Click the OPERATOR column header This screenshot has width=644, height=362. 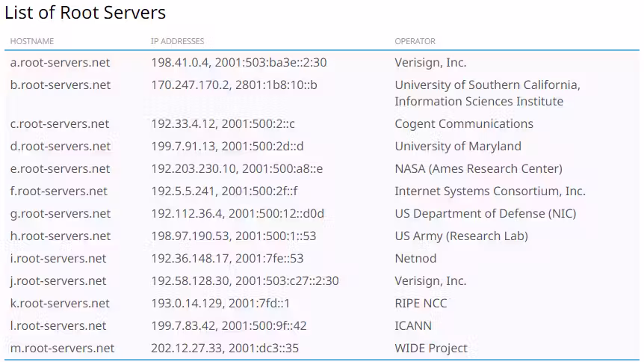415,41
